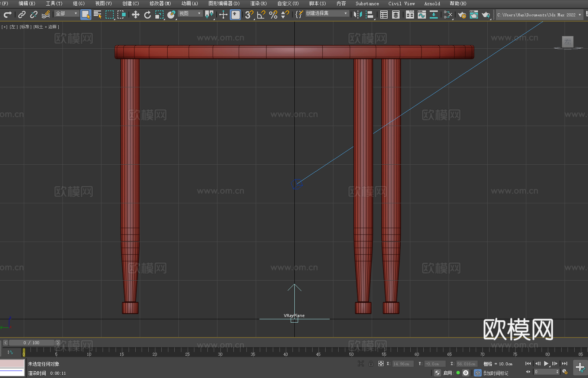This screenshot has height=378, width=588.
Task: Open the 修改器(M) menu
Action: click(160, 3)
